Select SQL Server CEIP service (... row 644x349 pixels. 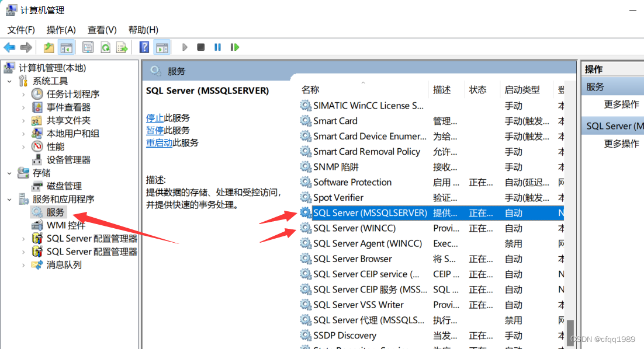pyautogui.click(x=431, y=274)
